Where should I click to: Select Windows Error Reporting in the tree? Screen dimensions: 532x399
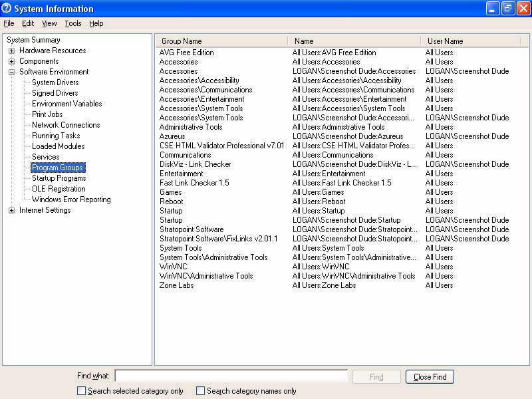tap(71, 199)
